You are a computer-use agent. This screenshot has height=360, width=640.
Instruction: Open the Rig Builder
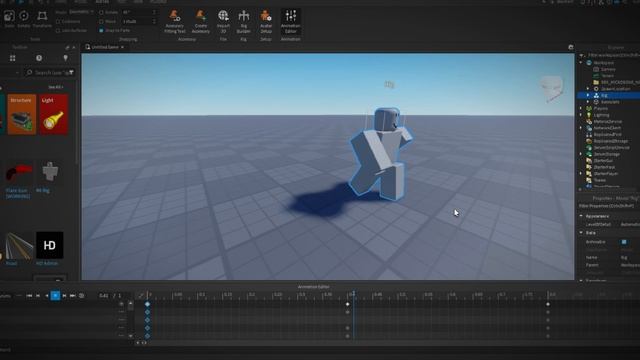click(243, 22)
